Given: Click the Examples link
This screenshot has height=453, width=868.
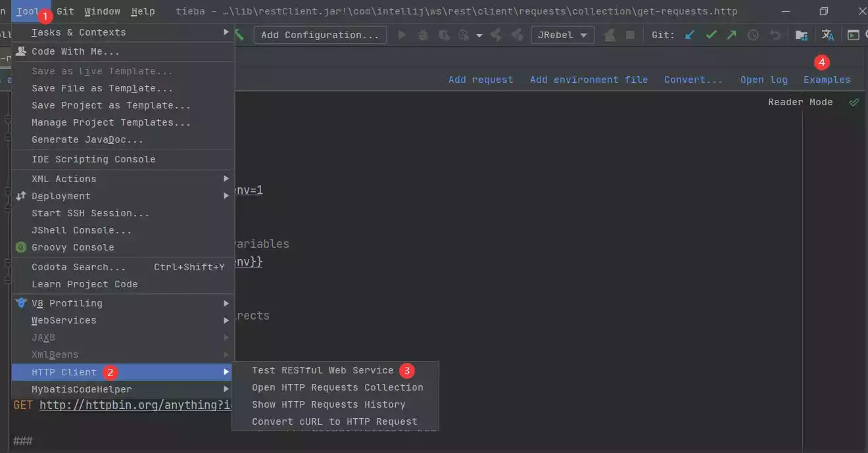Looking at the screenshot, I should pos(827,80).
